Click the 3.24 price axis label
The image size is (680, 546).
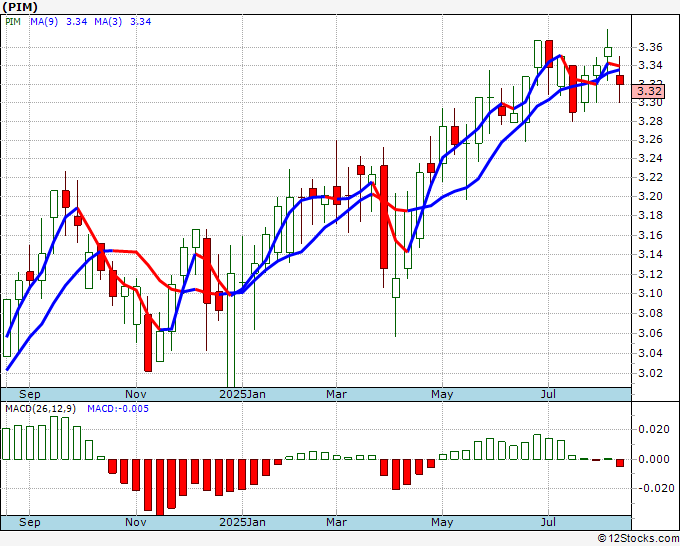pos(650,158)
